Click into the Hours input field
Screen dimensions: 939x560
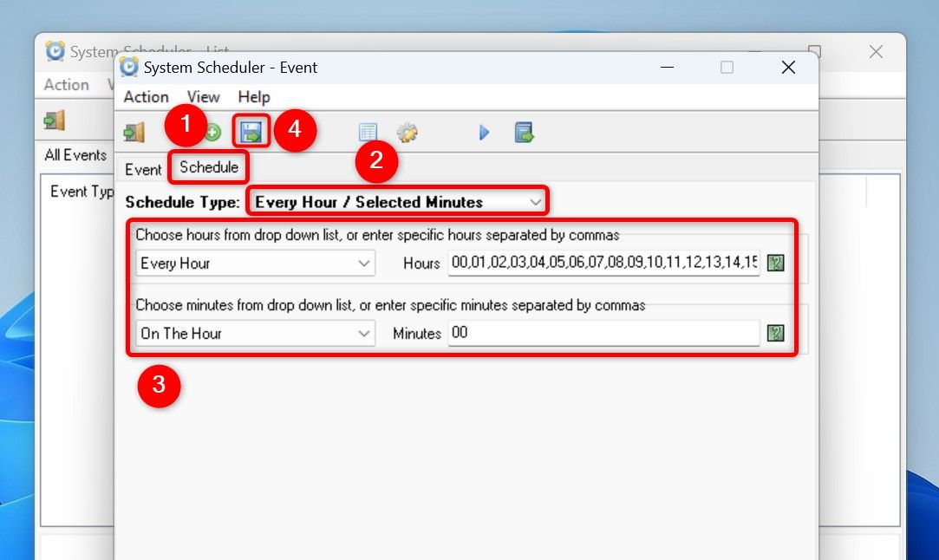tap(603, 263)
